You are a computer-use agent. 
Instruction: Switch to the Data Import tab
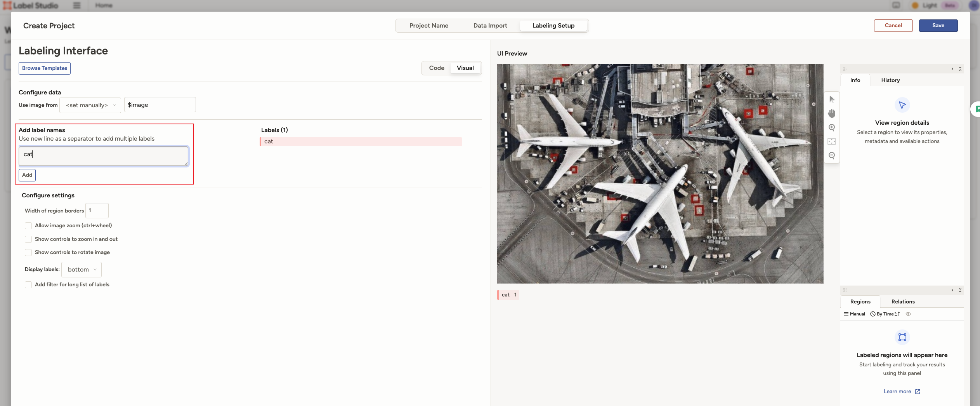[490, 26]
